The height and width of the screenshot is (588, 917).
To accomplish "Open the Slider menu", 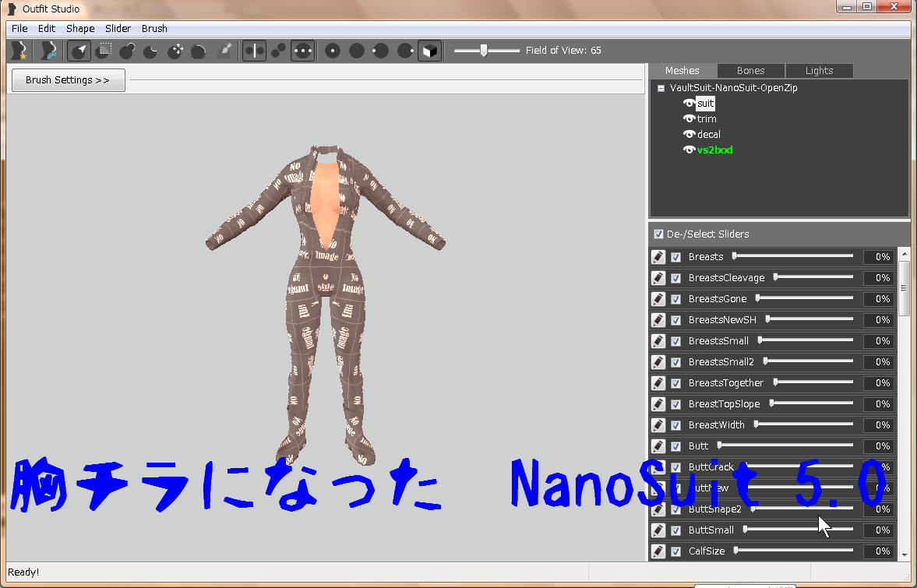I will click(x=118, y=29).
